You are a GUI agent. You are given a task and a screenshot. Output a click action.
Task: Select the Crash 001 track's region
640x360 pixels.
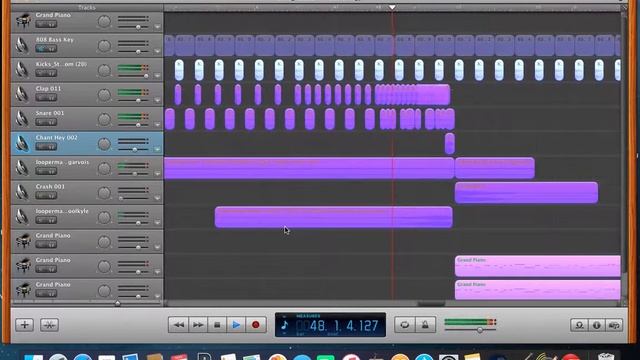(x=526, y=192)
